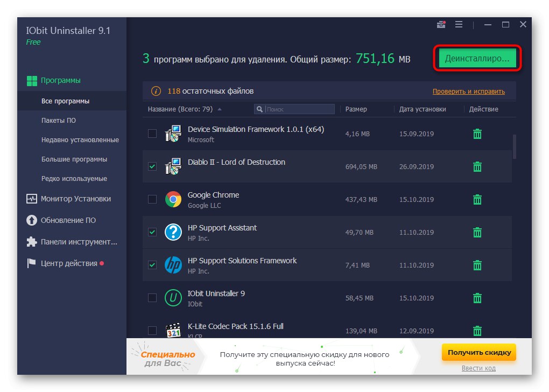This screenshot has width=549, height=392.
Task: Open the toolbox icon in title bar
Action: click(441, 25)
